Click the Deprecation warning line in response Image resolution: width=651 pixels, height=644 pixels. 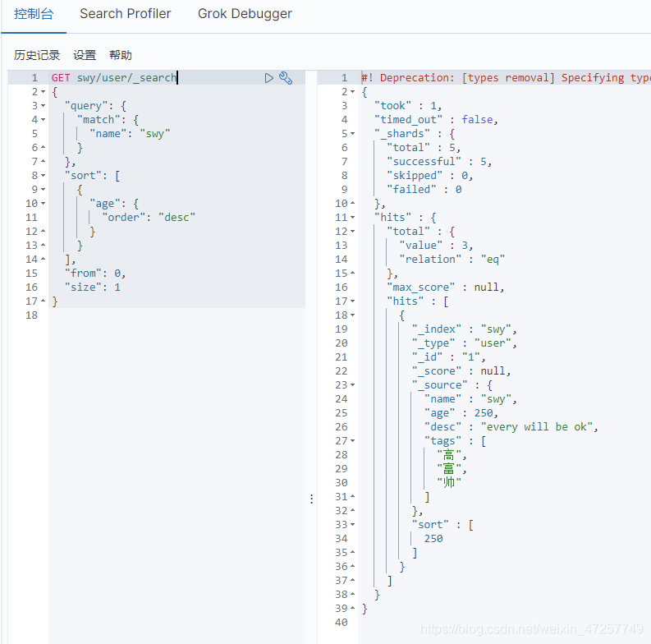506,78
